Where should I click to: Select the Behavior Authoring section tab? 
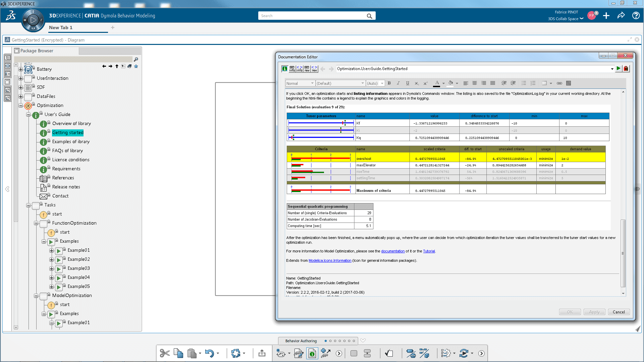[x=301, y=341]
